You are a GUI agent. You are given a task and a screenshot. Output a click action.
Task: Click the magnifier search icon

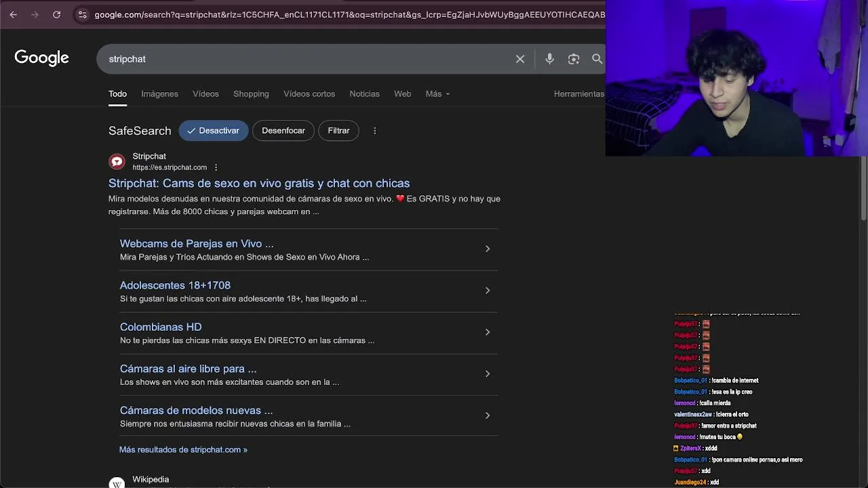597,59
